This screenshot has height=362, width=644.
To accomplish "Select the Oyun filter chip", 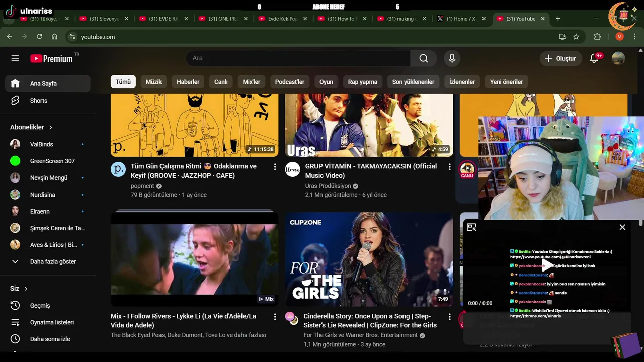I will (326, 82).
